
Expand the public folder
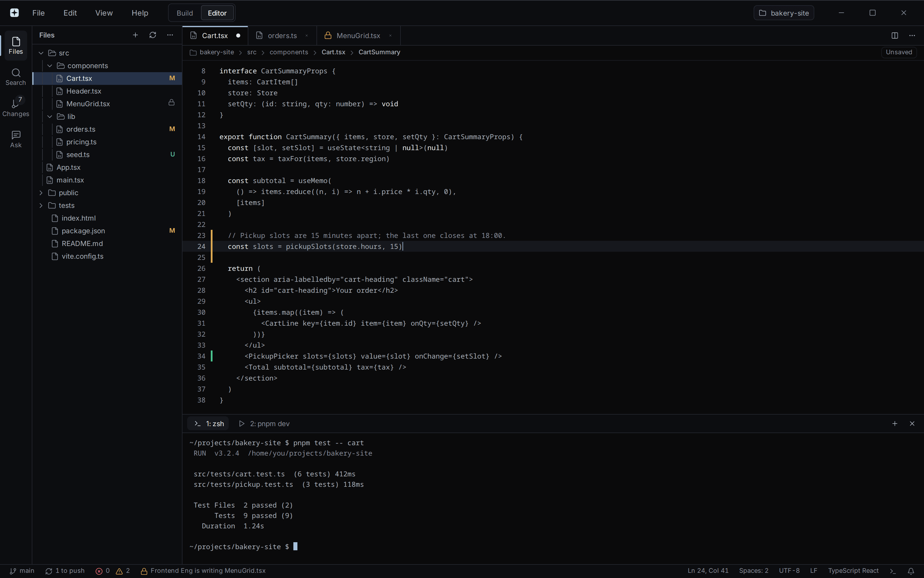click(41, 193)
